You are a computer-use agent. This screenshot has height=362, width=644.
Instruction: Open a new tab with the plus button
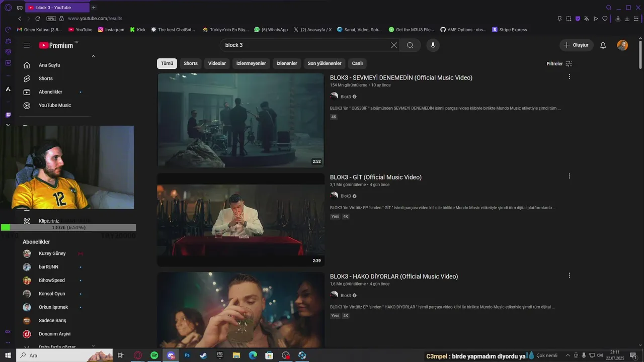tap(94, 8)
